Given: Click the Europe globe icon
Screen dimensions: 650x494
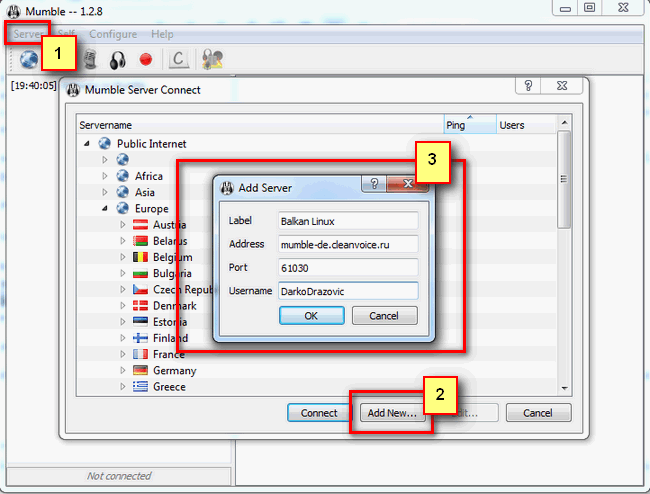Looking at the screenshot, I should (x=122, y=208).
